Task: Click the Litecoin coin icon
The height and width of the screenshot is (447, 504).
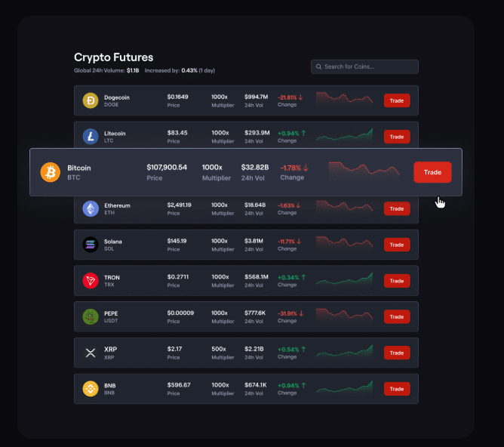Action: coord(91,137)
